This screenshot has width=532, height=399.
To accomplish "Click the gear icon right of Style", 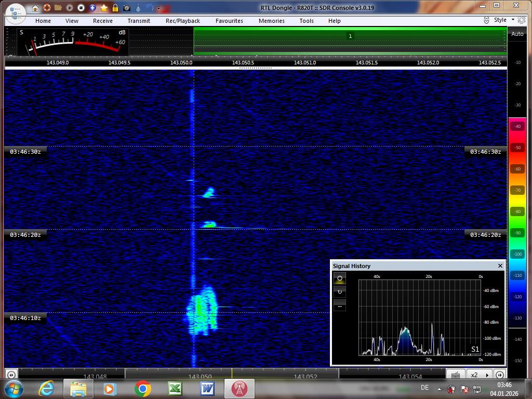I will [522, 20].
